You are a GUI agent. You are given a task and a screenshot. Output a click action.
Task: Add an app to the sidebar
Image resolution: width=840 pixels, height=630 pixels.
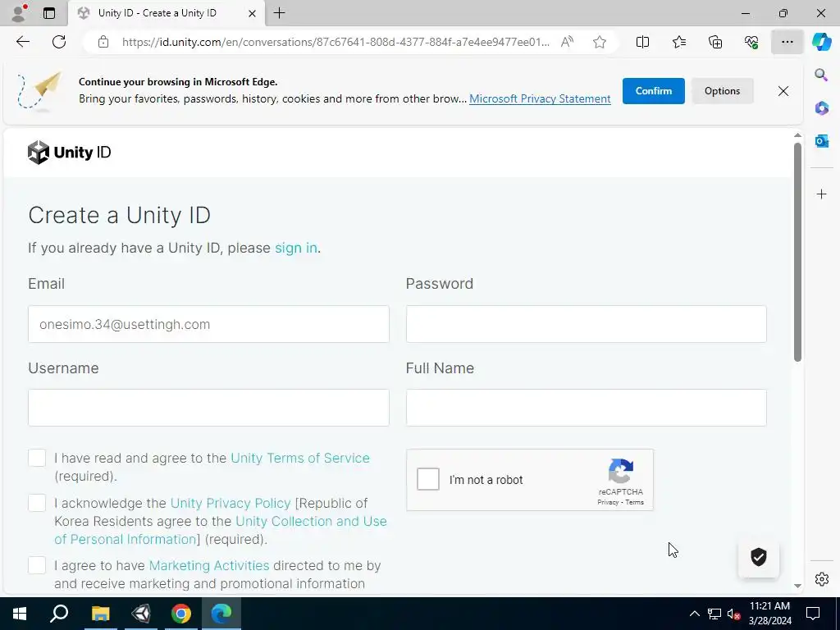point(821,194)
